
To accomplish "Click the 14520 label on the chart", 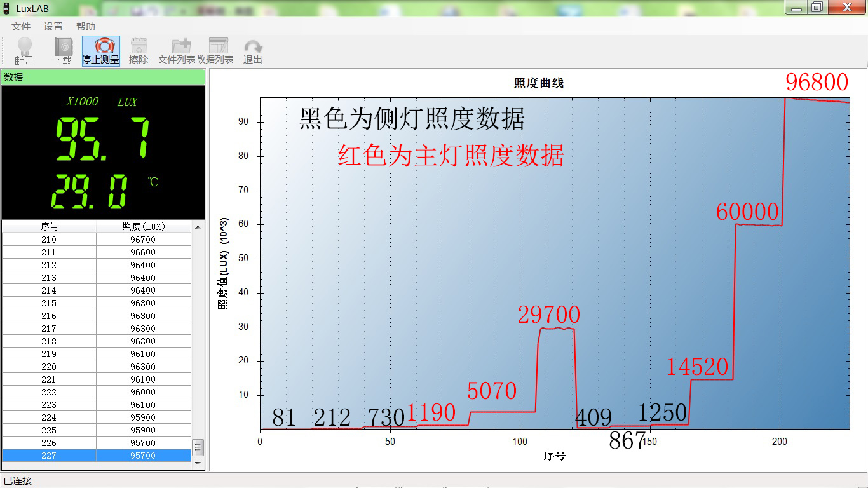I will [697, 367].
